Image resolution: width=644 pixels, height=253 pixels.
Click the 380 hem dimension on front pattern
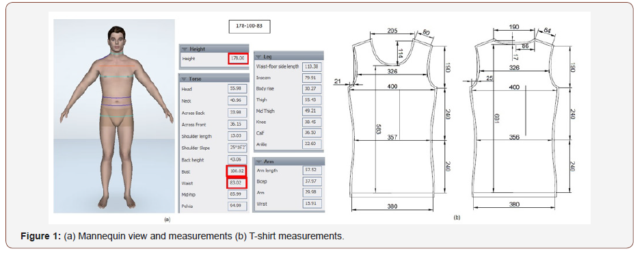[x=392, y=207]
